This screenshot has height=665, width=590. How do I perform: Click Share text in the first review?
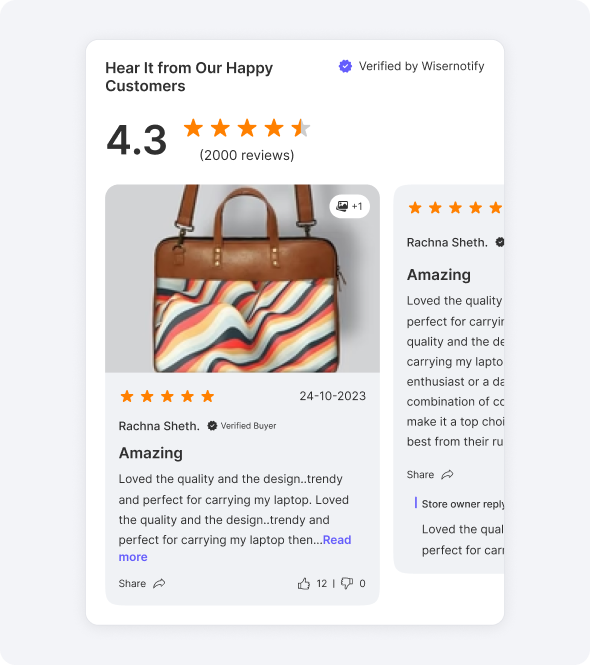pyautogui.click(x=132, y=584)
